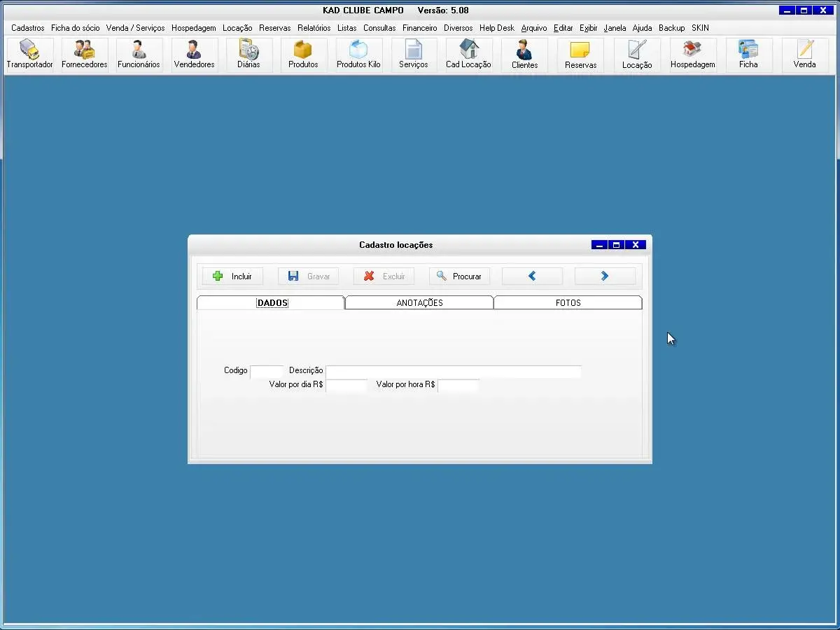
Task: Switch to the ANOTAÇÕES tab
Action: 419,303
